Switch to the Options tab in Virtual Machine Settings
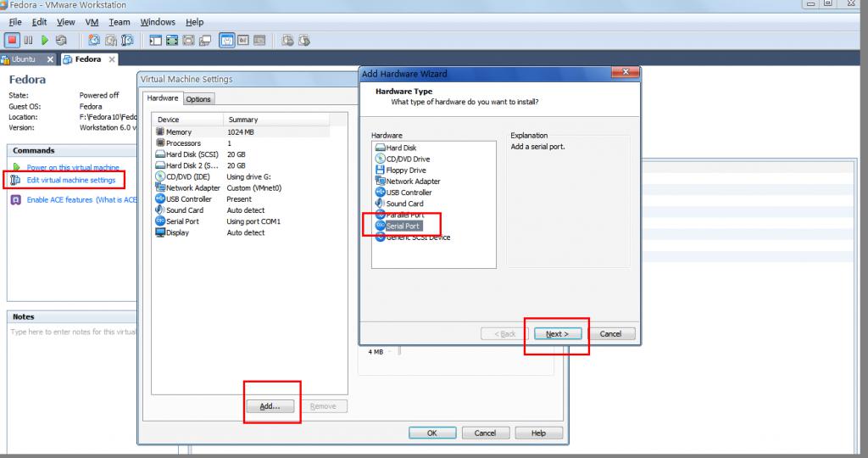868x458 pixels. click(x=198, y=99)
